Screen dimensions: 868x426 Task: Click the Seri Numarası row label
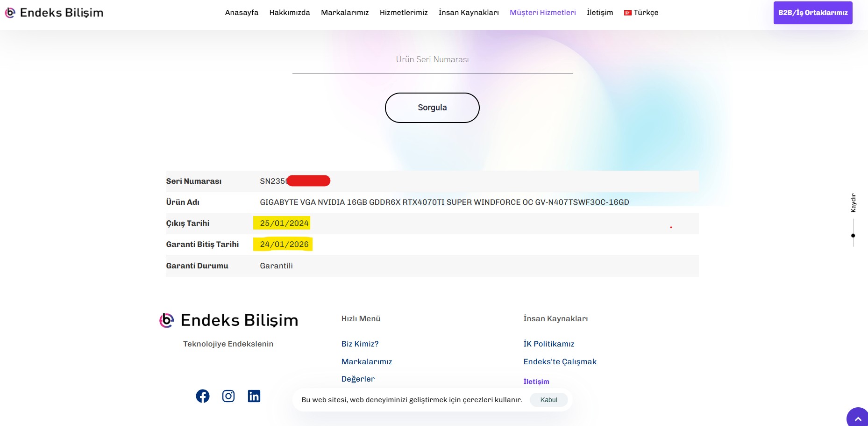point(194,181)
